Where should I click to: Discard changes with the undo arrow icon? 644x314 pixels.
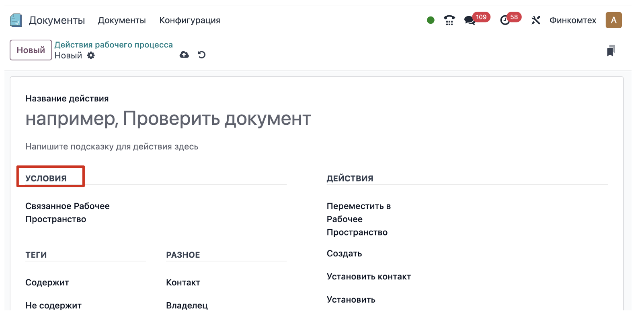[202, 55]
